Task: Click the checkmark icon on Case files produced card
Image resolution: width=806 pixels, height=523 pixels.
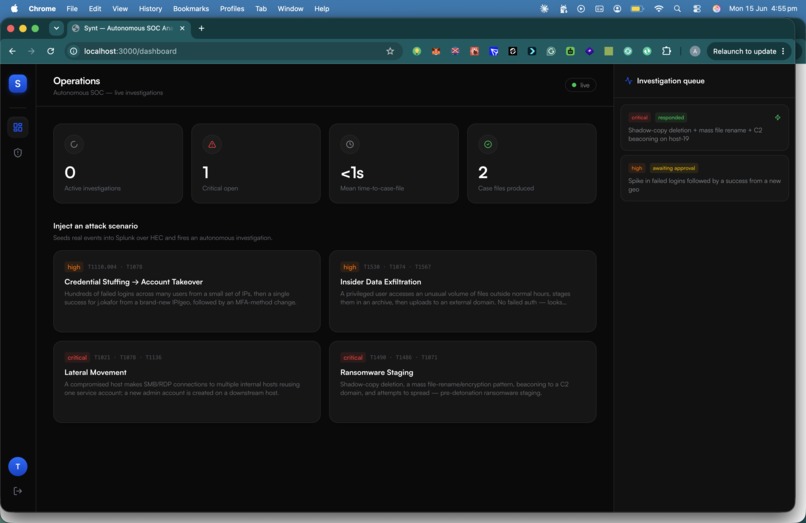Action: (x=488, y=145)
